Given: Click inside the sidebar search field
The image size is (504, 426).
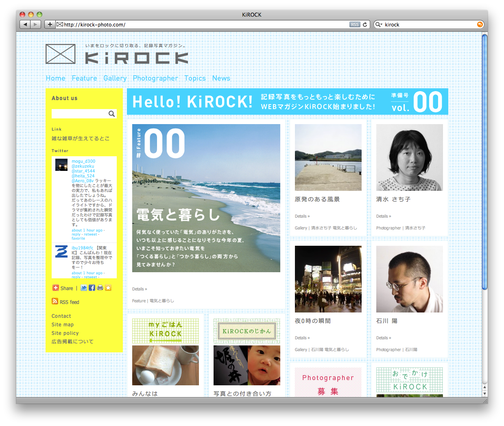Looking at the screenshot, I should (79, 114).
